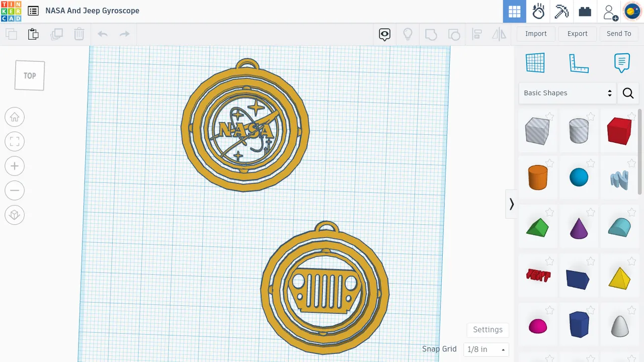Open Bricks mode icon
Image resolution: width=644 pixels, height=362 pixels.
coord(585,12)
